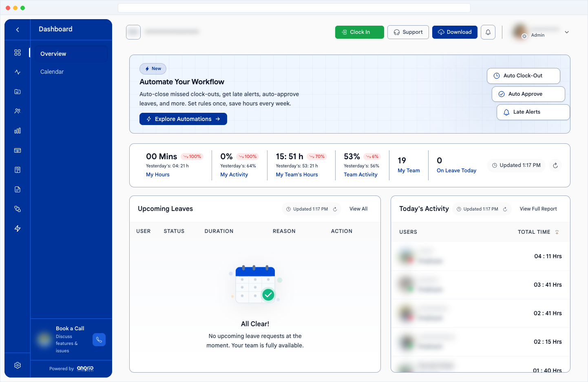Select the activity pulse icon in sidebar

point(17,72)
